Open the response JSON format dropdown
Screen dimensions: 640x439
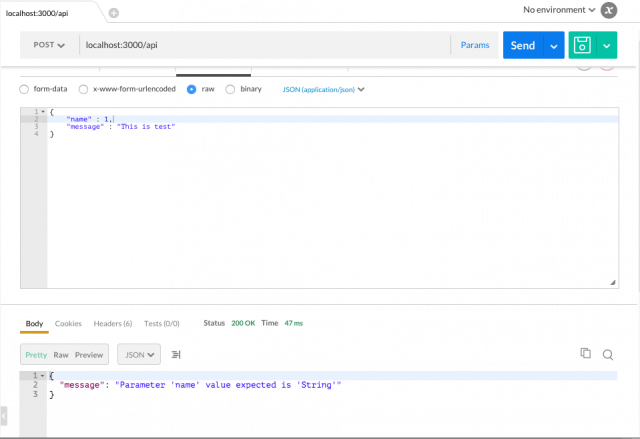[x=139, y=355]
